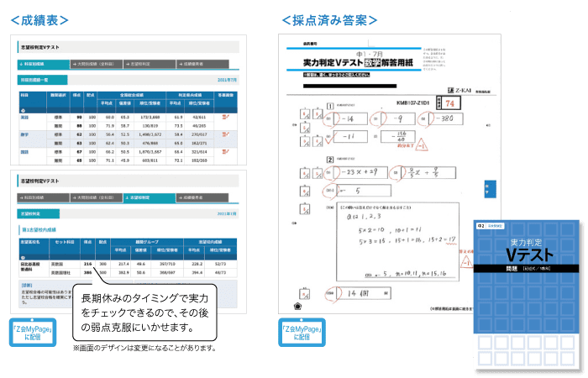Click the 志望校判定Vテスト title in the upper panel

[x=39, y=47]
